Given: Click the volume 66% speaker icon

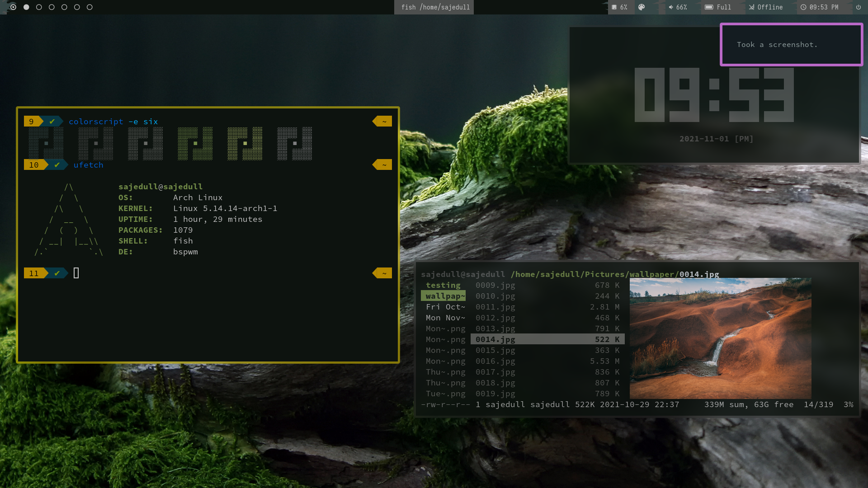Looking at the screenshot, I should pyautogui.click(x=671, y=7).
